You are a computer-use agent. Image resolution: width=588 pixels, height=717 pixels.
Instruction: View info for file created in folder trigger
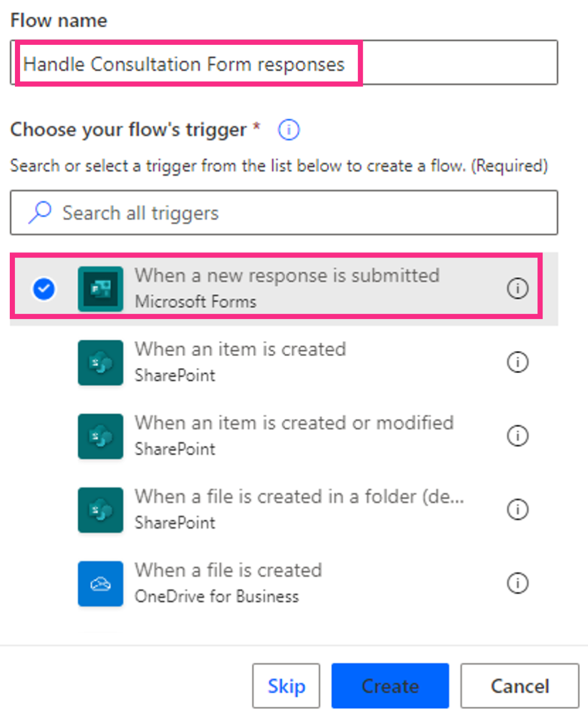tap(518, 509)
